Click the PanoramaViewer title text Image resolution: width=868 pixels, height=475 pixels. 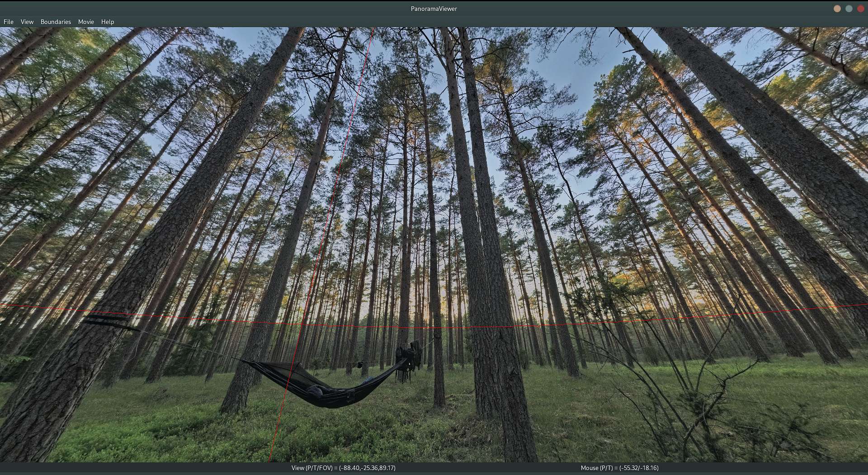tap(434, 9)
